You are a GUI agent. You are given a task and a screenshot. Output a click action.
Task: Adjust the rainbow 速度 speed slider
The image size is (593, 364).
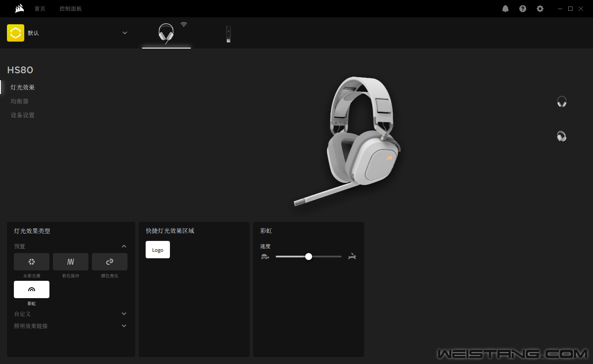[309, 257]
